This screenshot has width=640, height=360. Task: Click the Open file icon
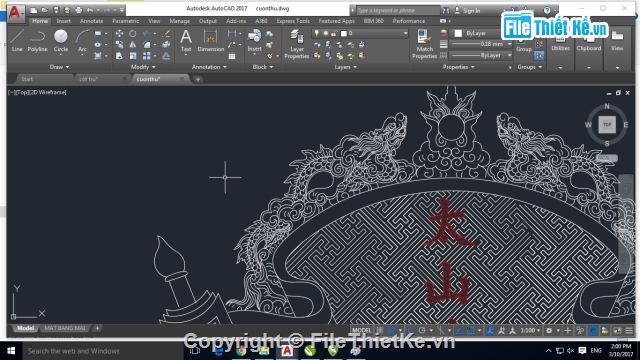pyautogui.click(x=45, y=10)
